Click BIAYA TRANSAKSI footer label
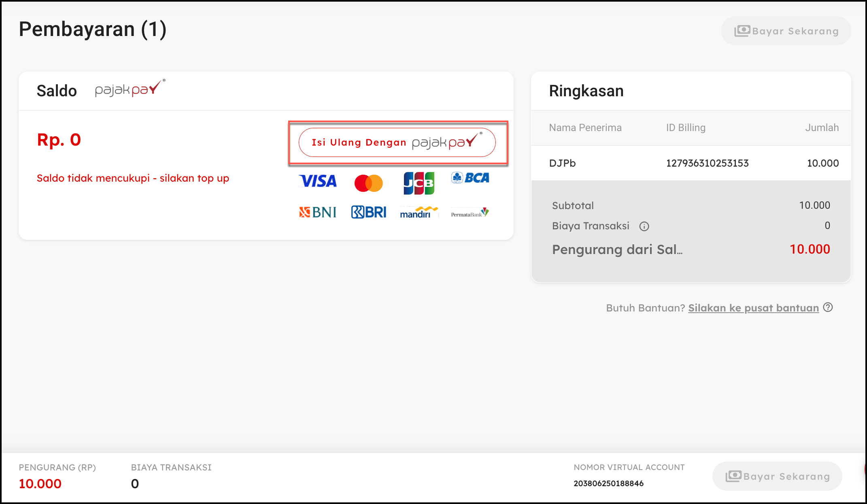The width and height of the screenshot is (867, 504). [x=171, y=467]
